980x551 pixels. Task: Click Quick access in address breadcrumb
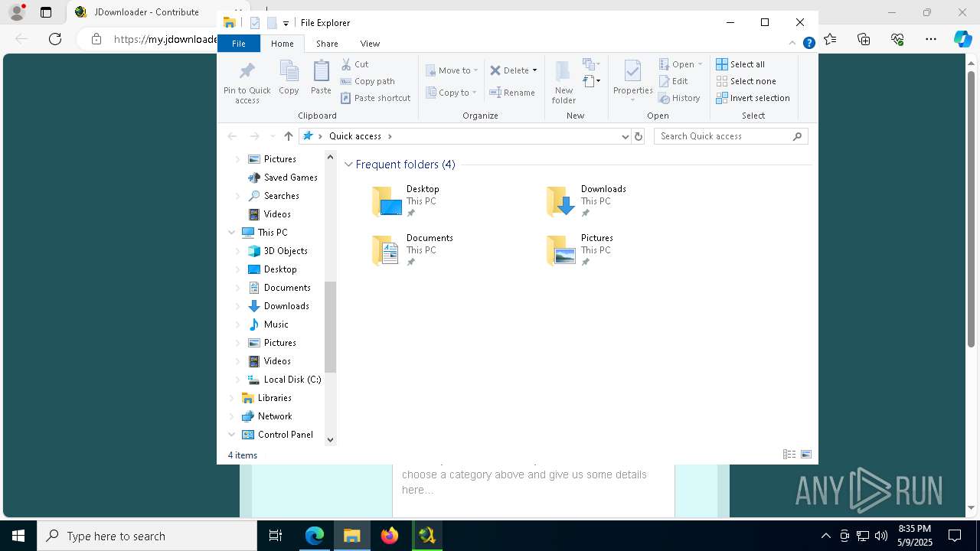354,136
